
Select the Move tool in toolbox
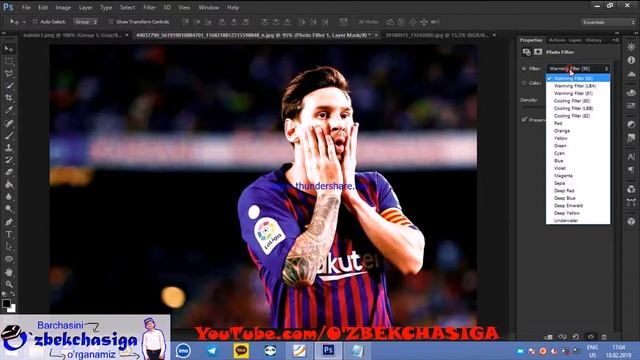[x=9, y=49]
